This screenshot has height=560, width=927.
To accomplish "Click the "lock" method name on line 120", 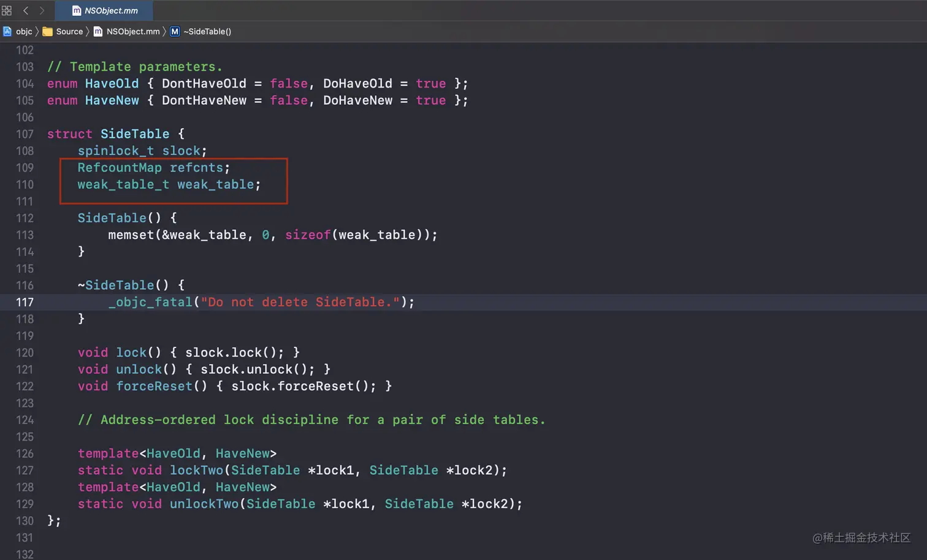I will pos(131,352).
